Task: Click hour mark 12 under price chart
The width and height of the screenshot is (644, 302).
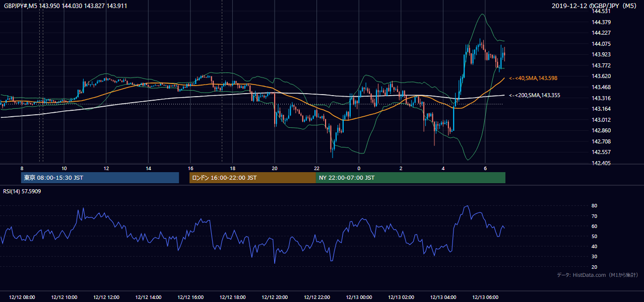Action: coord(106,168)
